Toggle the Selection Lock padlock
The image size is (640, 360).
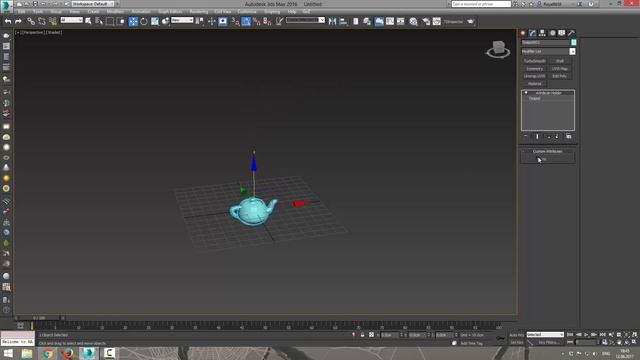click(x=362, y=335)
